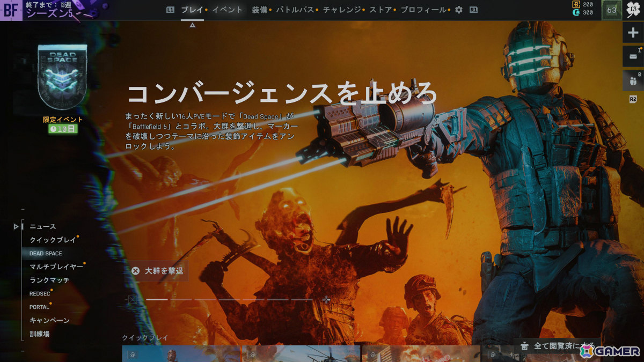Click the R2 trigger button icon
The width and height of the screenshot is (644, 362).
(633, 99)
